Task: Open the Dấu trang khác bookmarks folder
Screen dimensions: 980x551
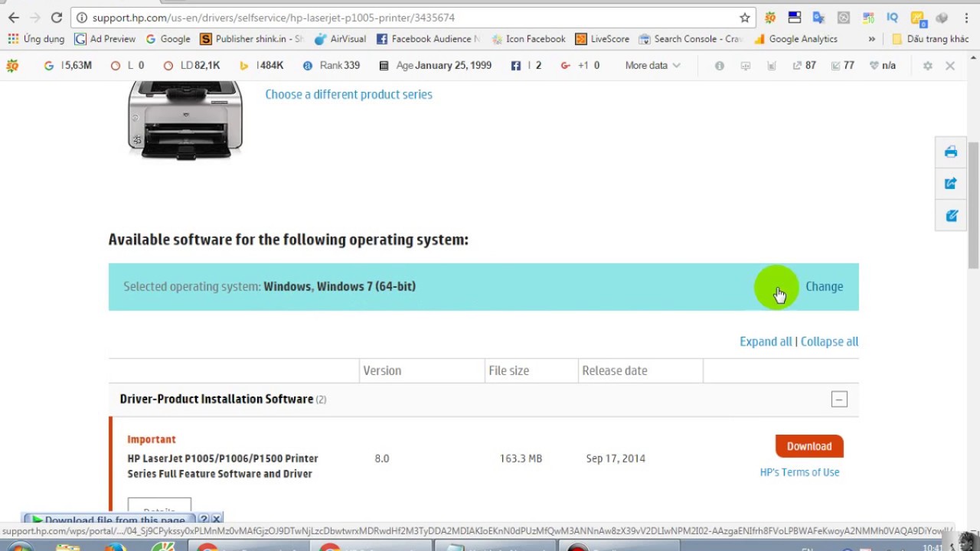Action: coord(930,39)
